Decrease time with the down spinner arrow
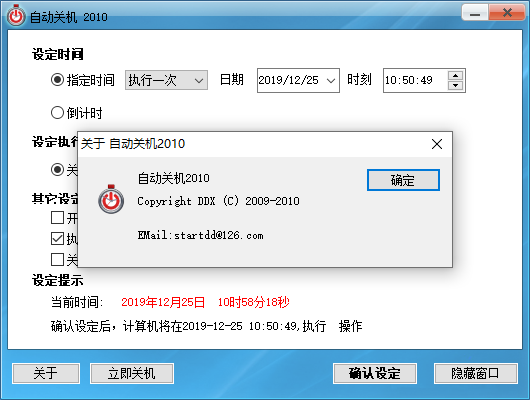This screenshot has width=530, height=400. tap(455, 85)
